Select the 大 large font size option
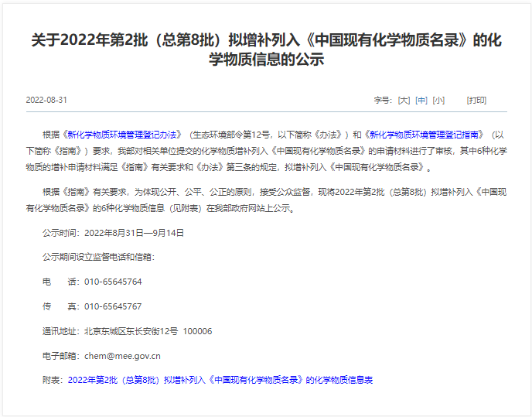Screen dimensions: 532x417 [x=404, y=101]
